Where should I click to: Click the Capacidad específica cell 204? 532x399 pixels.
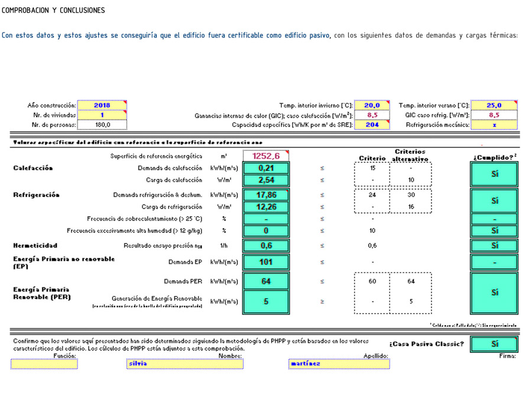pyautogui.click(x=372, y=125)
